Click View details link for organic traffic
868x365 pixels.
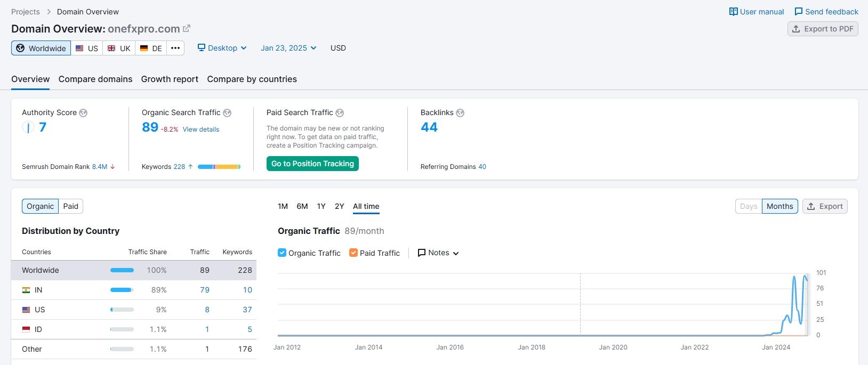[x=201, y=129]
